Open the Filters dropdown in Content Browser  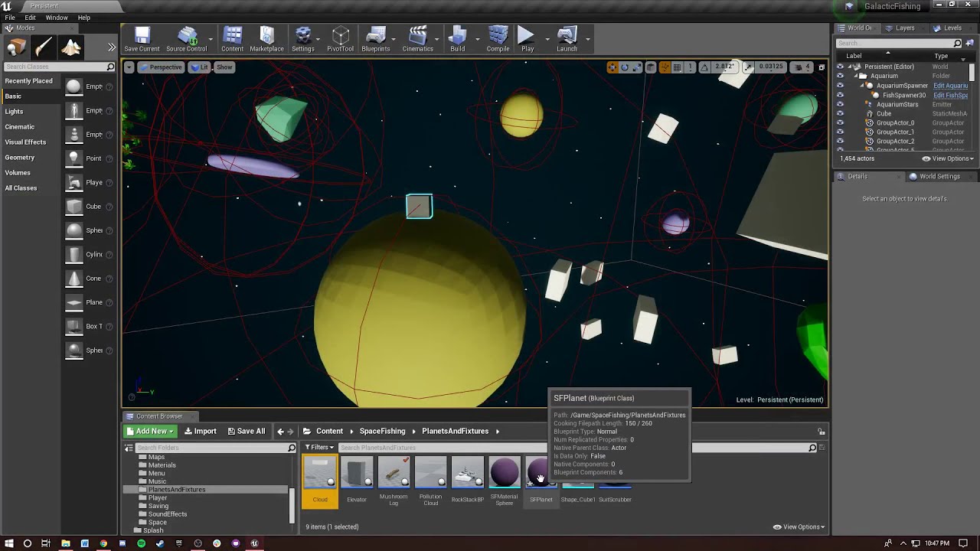(x=319, y=448)
